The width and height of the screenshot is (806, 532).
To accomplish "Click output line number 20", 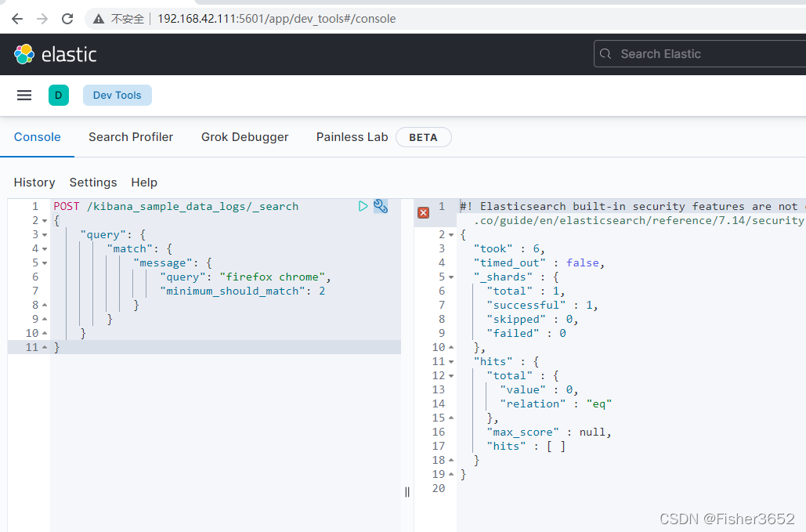I will pyautogui.click(x=439, y=488).
